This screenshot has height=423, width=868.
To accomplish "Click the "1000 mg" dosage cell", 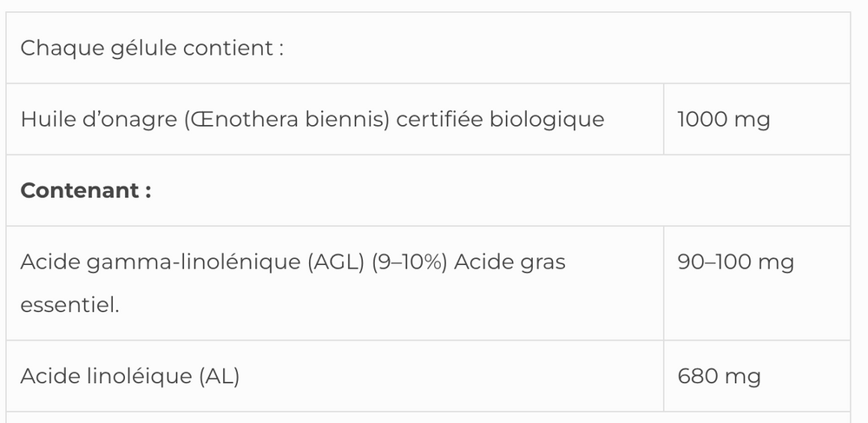I will pos(723,119).
